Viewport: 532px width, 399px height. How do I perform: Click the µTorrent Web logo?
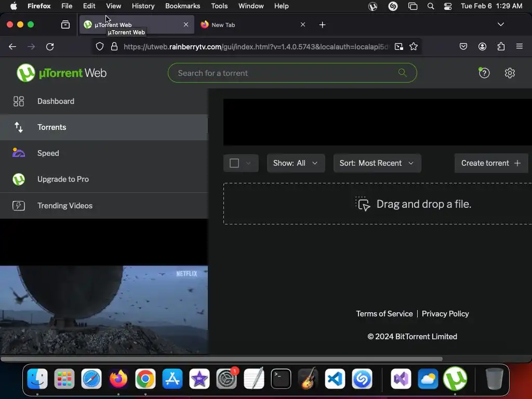point(62,73)
